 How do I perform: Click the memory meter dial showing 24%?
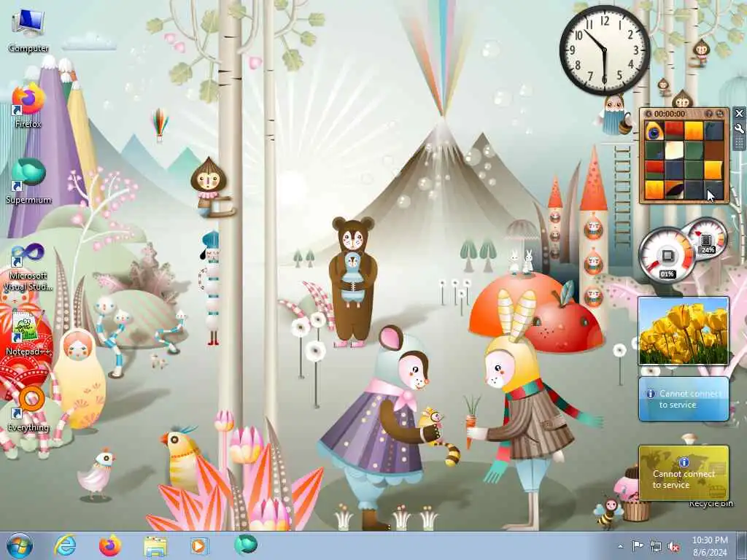pyautogui.click(x=708, y=238)
